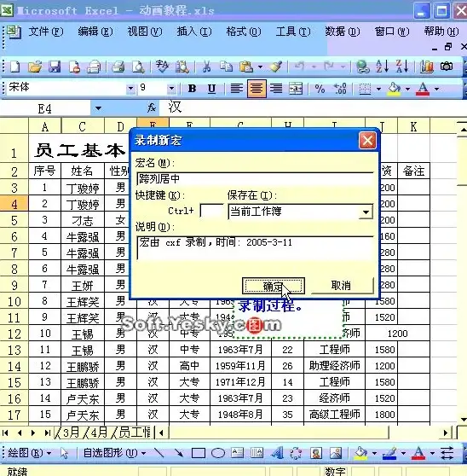The image size is (467, 476).
Task: Expand the Fill Color dropdown arrow
Action: click(407, 89)
